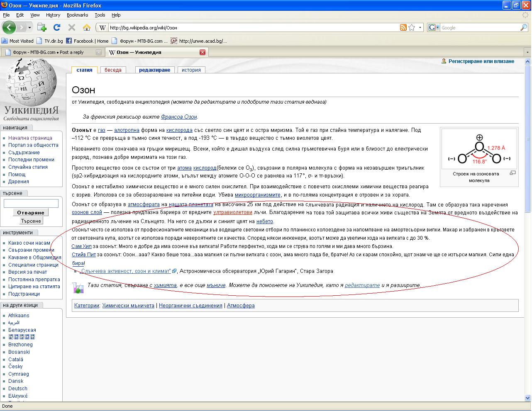Open the list all tabs dropdown

pos(527,52)
